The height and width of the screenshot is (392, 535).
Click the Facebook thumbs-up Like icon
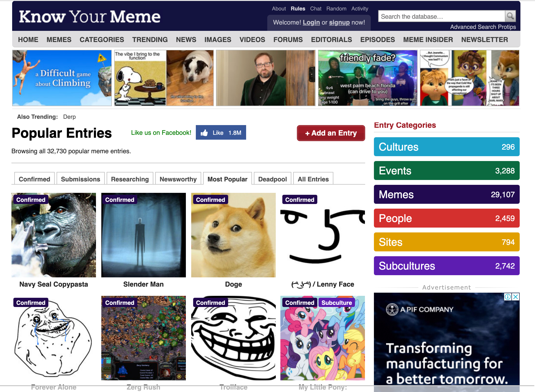(204, 133)
